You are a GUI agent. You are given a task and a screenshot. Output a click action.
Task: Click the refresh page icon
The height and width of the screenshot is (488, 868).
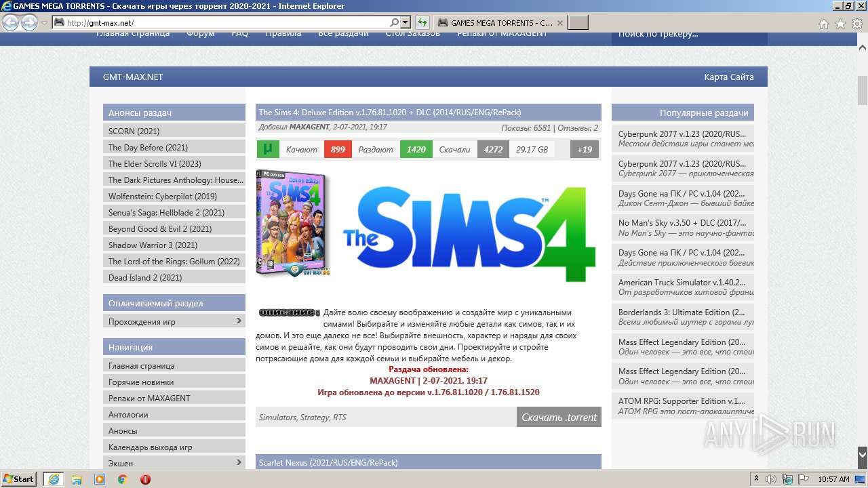click(422, 22)
